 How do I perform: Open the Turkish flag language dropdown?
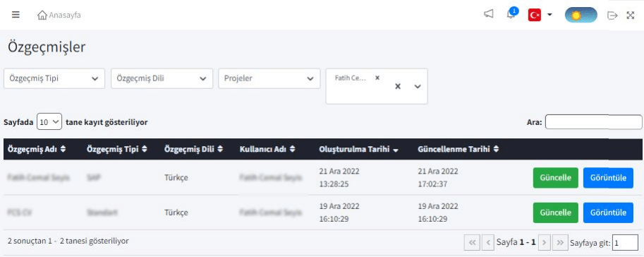[540, 15]
